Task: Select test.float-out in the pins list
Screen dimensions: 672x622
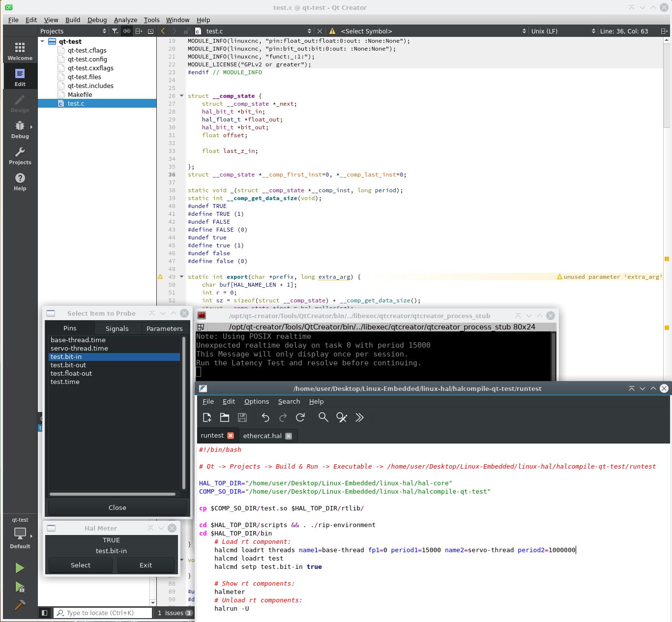Action: (114, 374)
